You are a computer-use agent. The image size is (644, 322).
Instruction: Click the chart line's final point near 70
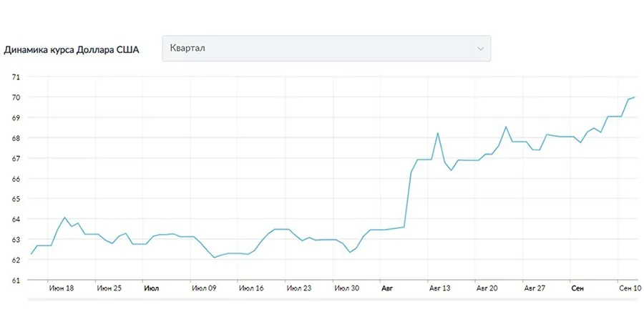coord(635,97)
